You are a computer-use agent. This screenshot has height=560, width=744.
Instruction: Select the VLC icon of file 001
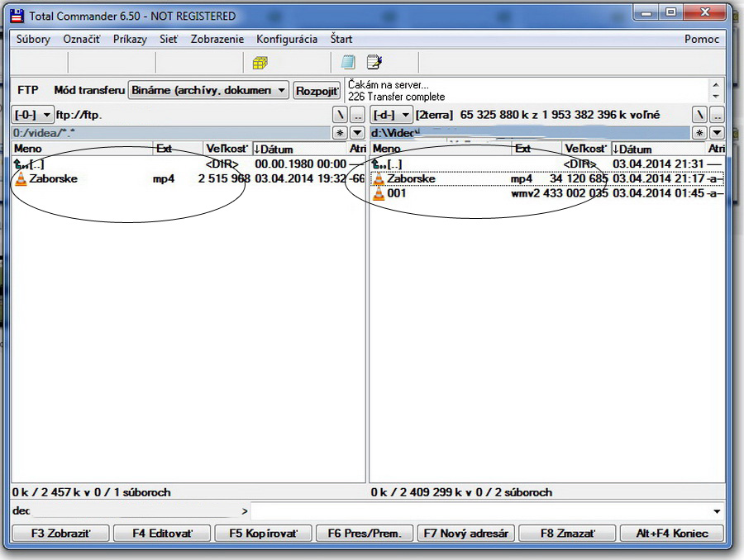(x=379, y=193)
